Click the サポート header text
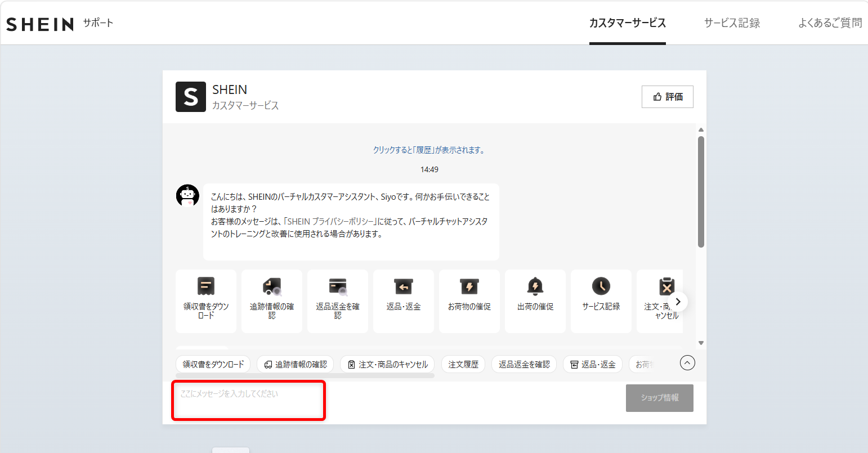868x453 pixels. 98,23
